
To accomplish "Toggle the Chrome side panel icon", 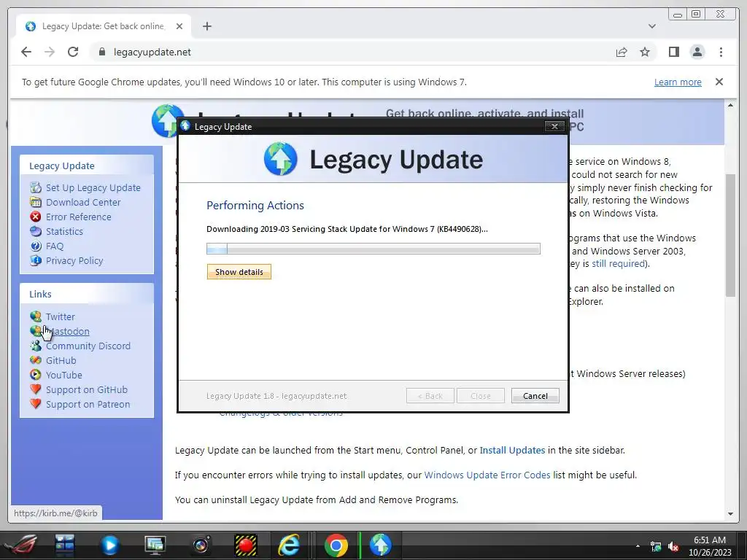I will (673, 52).
